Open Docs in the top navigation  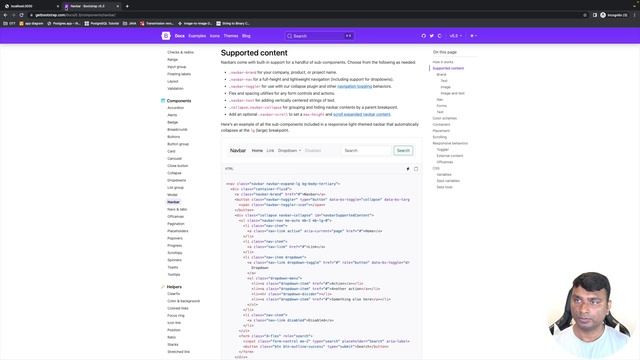point(180,36)
